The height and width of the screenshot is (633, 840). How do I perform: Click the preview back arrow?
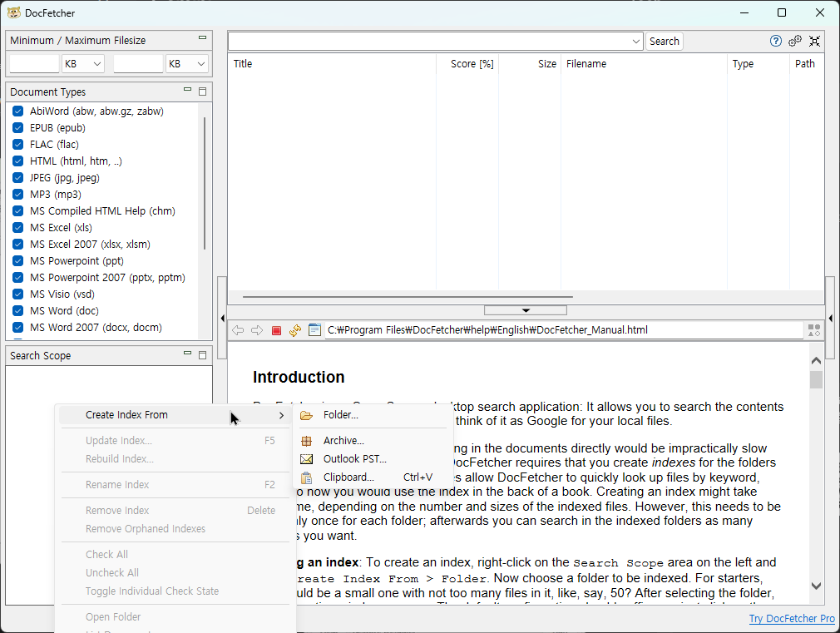coord(238,330)
